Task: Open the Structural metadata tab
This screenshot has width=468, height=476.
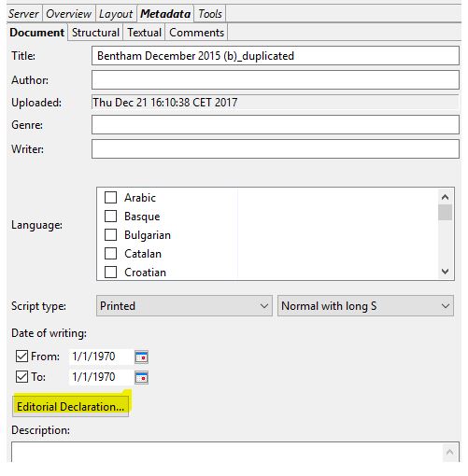Action: (95, 33)
